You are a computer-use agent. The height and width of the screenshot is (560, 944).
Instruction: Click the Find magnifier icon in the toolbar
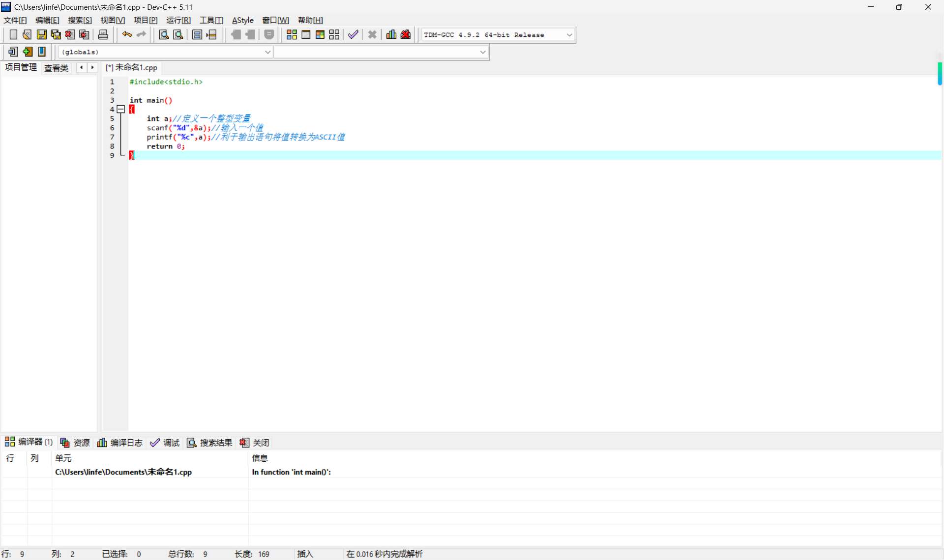164,34
